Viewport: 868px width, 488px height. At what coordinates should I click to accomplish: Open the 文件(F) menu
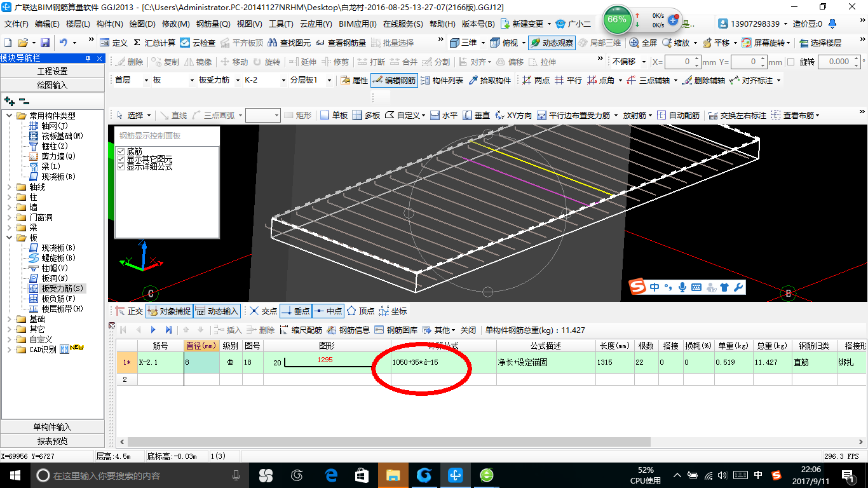[17, 24]
